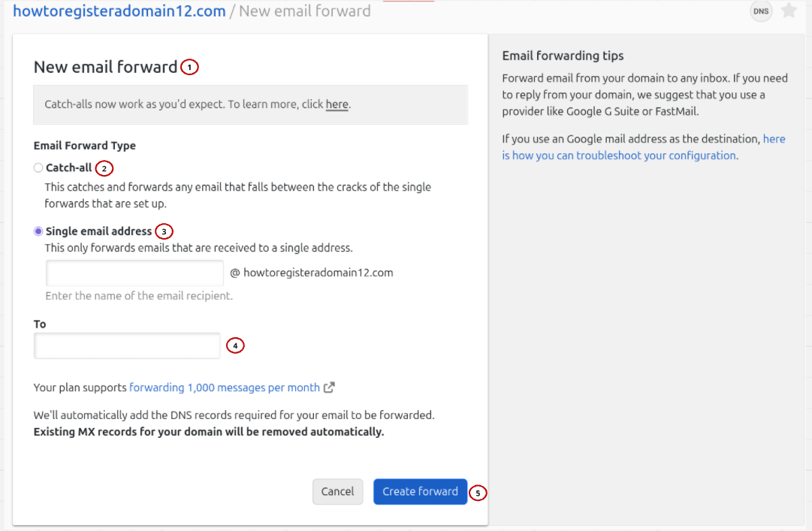Viewport: 812px width, 531px height.
Task: Click numbered marker 3 near Single email address
Action: point(164,231)
